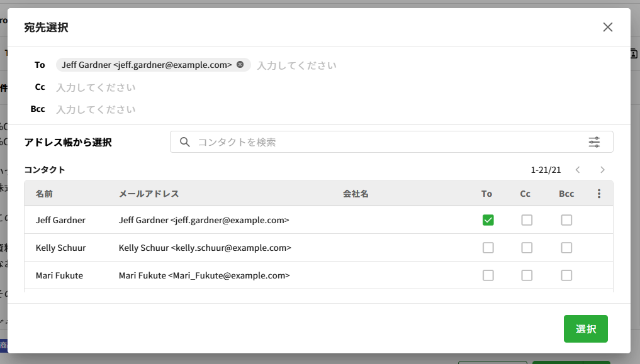The image size is (640, 364).
Task: Click the green 選択 button
Action: click(x=585, y=329)
